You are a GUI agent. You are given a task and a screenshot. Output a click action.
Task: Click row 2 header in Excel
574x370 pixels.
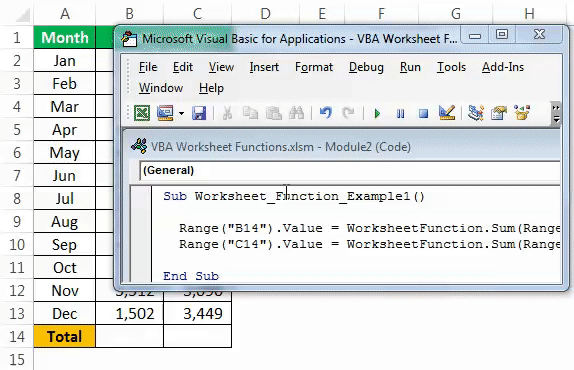(17, 60)
